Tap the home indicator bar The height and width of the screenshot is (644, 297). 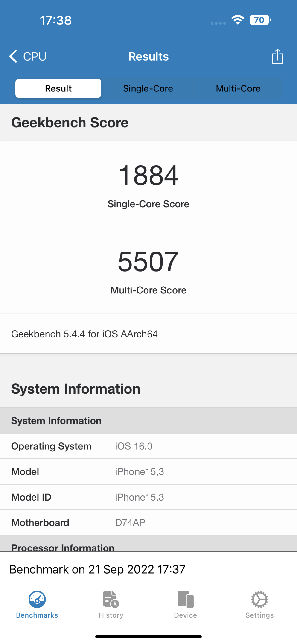pyautogui.click(x=148, y=636)
